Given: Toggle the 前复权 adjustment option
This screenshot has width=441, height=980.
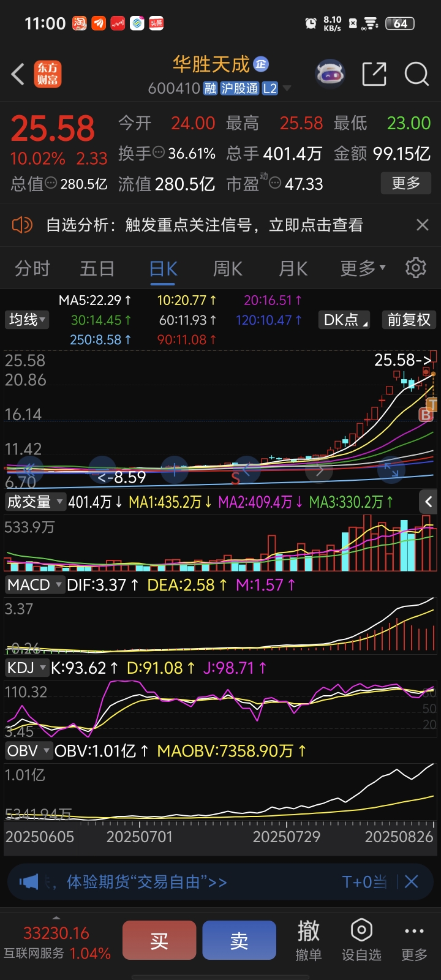Looking at the screenshot, I should (409, 320).
